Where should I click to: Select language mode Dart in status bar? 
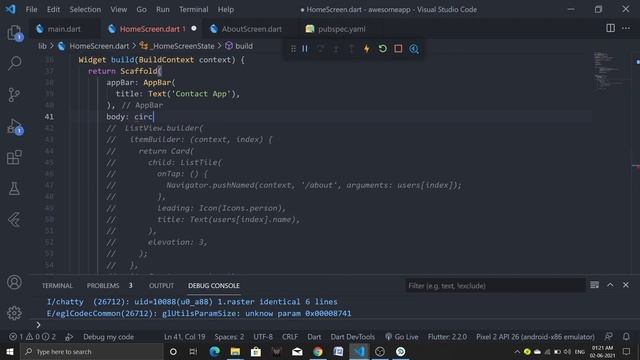tap(314, 337)
